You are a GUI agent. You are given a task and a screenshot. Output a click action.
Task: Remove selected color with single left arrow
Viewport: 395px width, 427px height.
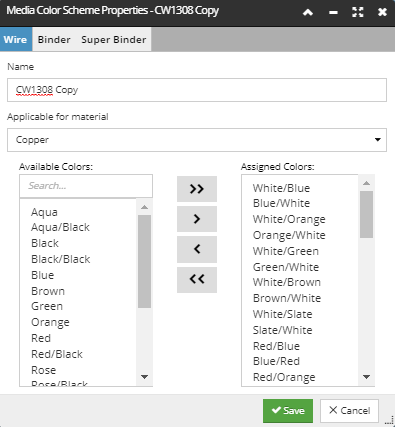click(x=197, y=249)
